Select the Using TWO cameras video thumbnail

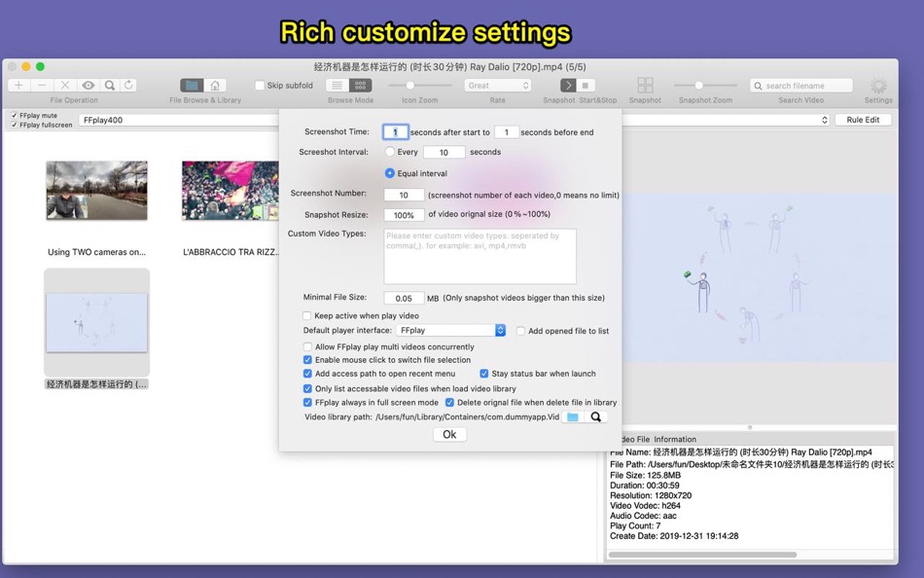[96, 191]
